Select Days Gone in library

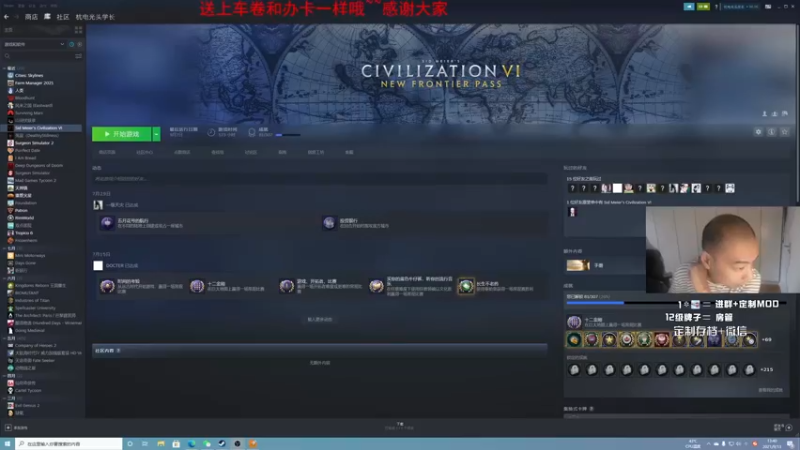click(x=25, y=263)
